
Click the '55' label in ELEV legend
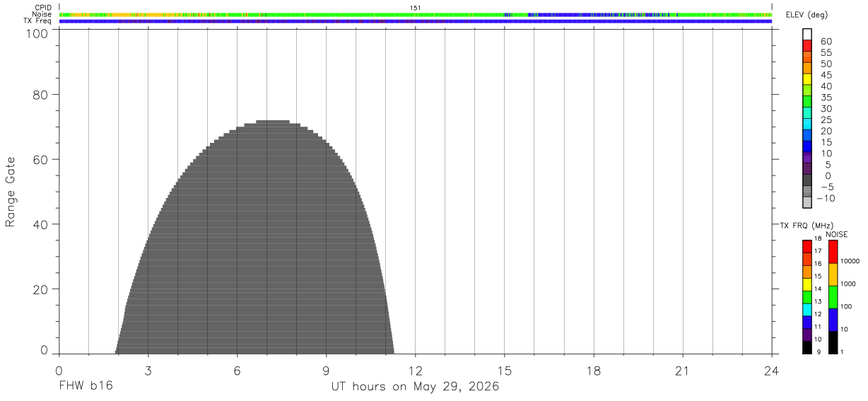[x=826, y=54]
